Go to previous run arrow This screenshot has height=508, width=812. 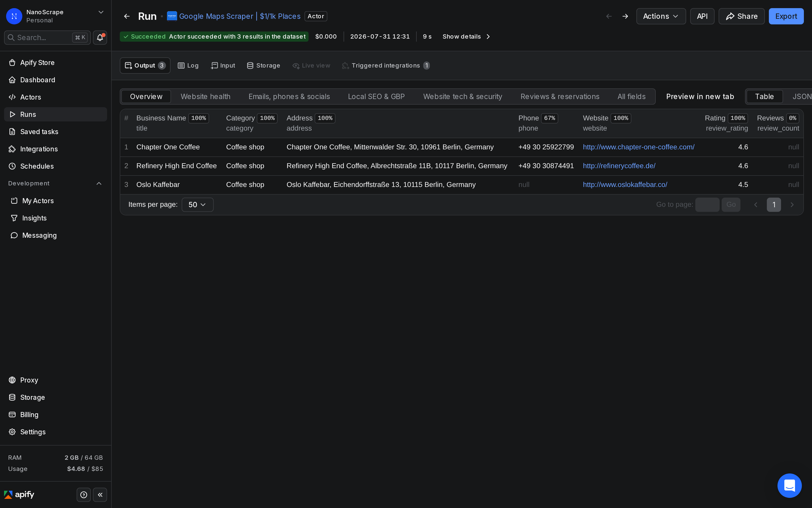(x=609, y=16)
